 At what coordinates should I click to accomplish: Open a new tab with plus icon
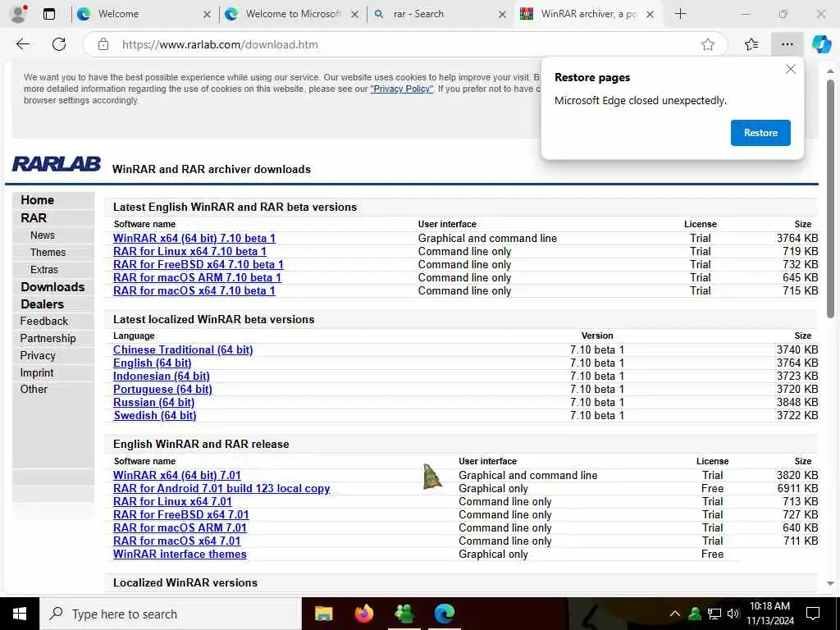[680, 14]
